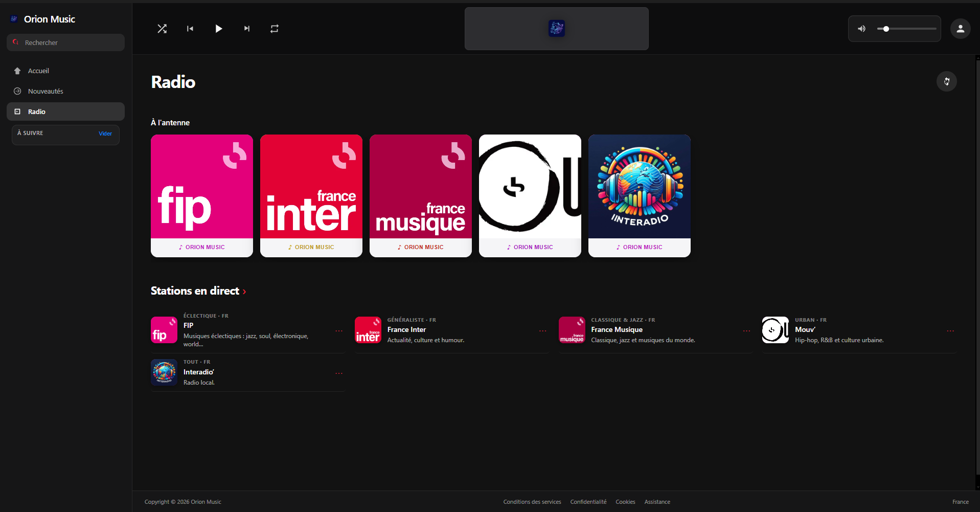
Task: Click the Interadio small list logo
Action: 164,372
